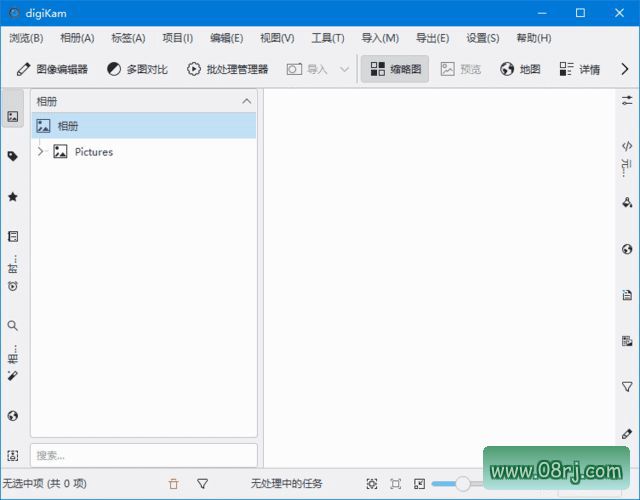Collapse the 相册 panel header chevron
Screen dimensions: 640x500
(247, 101)
